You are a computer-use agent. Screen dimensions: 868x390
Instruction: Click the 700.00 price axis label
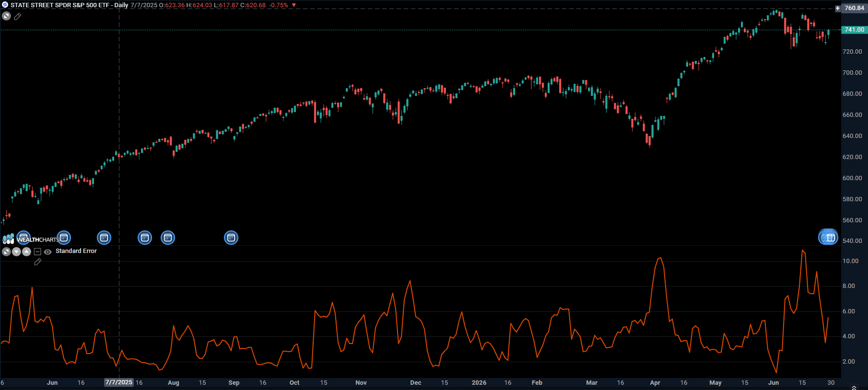[852, 73]
